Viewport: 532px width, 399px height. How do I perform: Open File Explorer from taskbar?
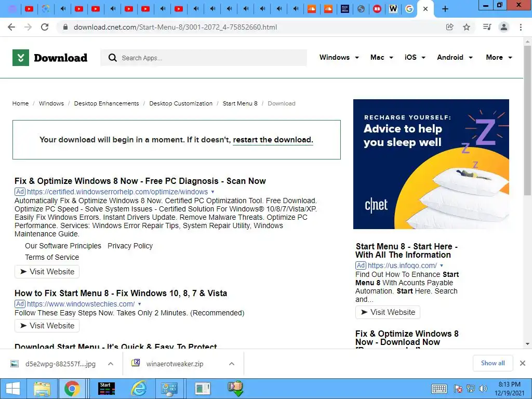click(x=42, y=389)
